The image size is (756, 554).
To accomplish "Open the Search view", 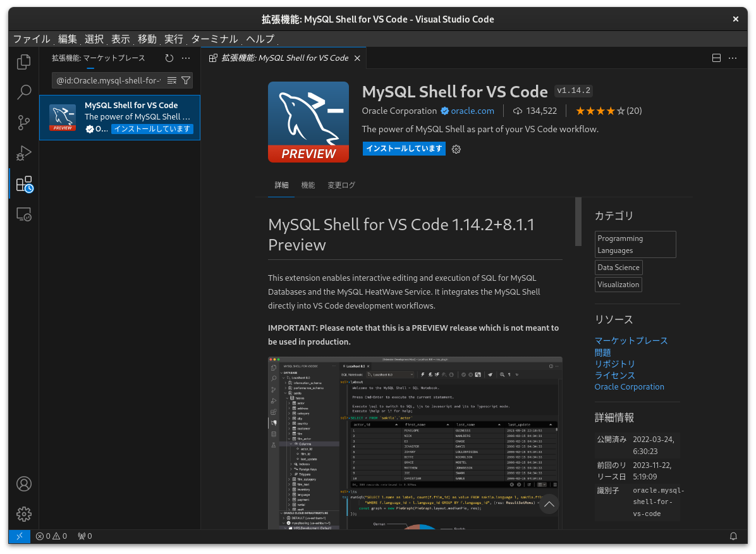I will pos(23,92).
